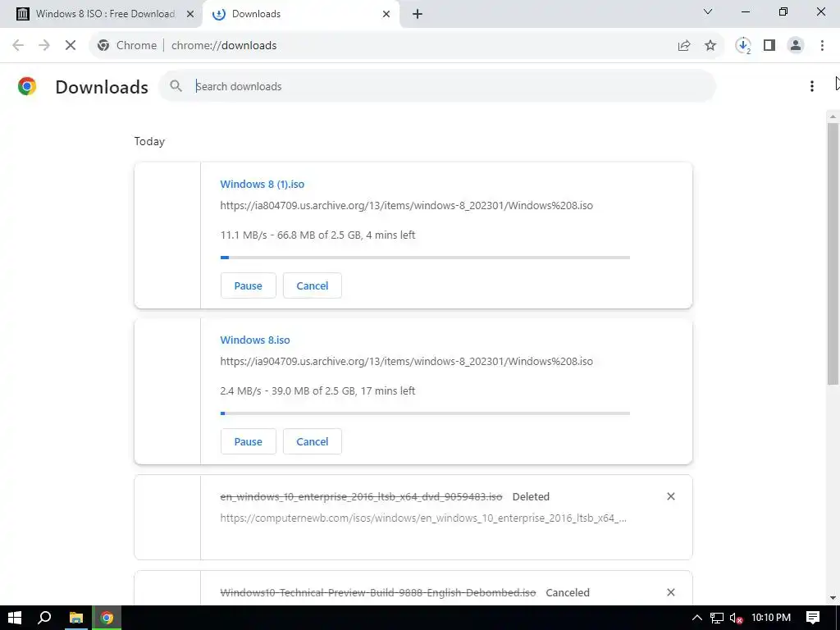Click the scrollbar up arrow

click(833, 116)
